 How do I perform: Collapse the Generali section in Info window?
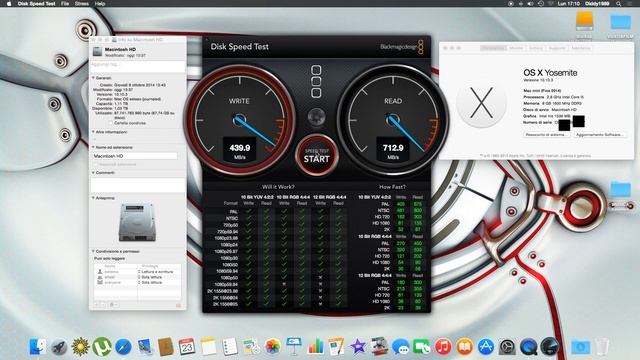pos(93,78)
